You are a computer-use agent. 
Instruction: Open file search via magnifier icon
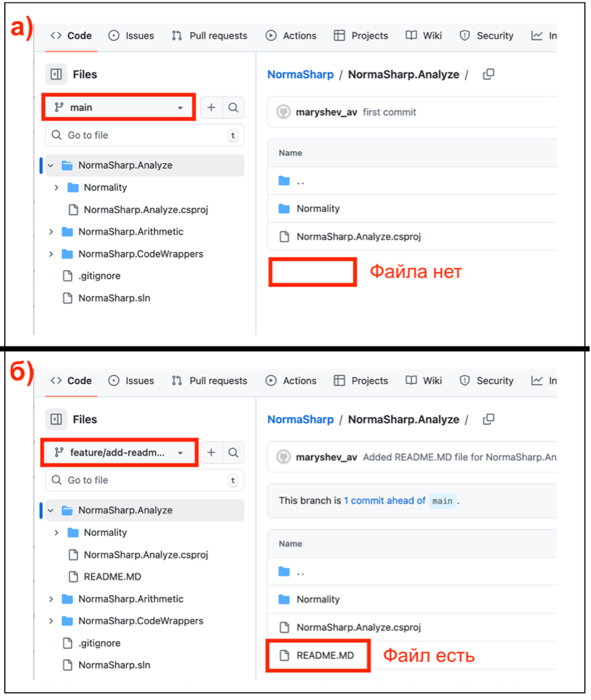pyautogui.click(x=234, y=108)
